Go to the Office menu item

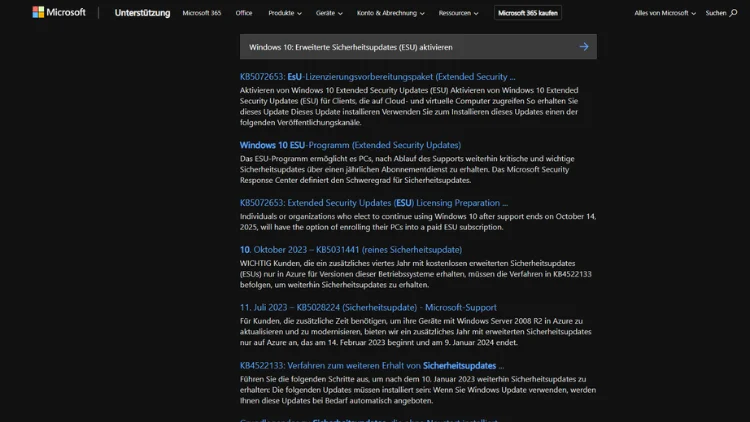click(x=243, y=13)
